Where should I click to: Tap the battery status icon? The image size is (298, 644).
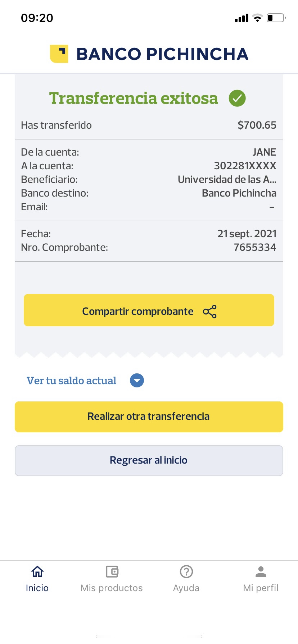tap(276, 18)
